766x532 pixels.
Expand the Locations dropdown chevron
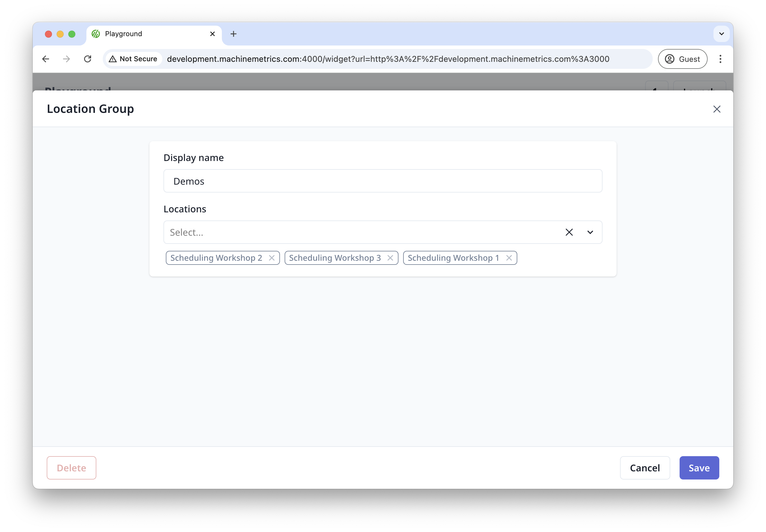point(590,232)
